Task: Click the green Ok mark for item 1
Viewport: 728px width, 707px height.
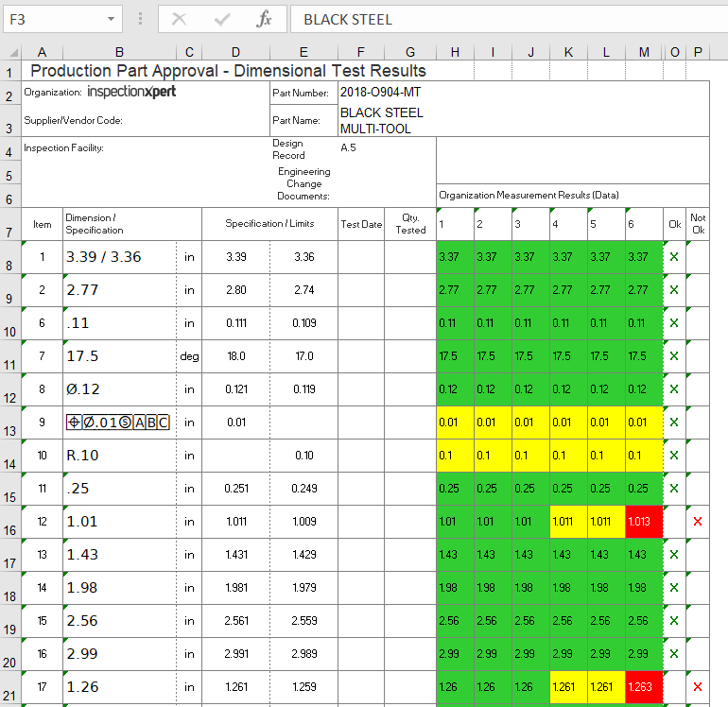Action: tap(674, 257)
